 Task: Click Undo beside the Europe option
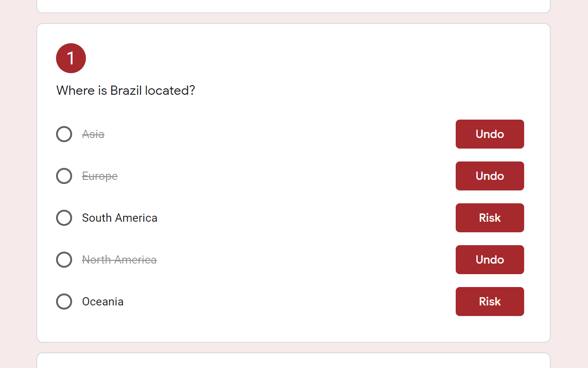click(x=490, y=176)
